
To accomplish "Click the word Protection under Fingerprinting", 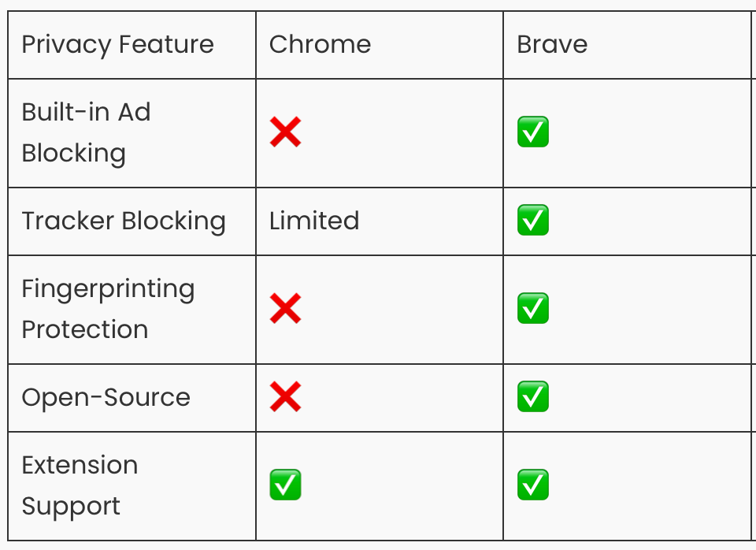I will click(x=85, y=329).
